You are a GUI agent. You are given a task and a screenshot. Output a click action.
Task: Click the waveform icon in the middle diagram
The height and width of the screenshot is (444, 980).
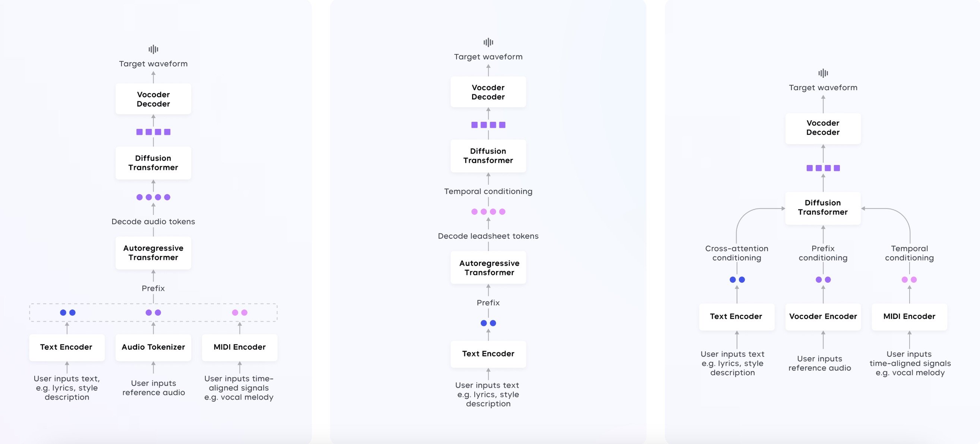(488, 42)
